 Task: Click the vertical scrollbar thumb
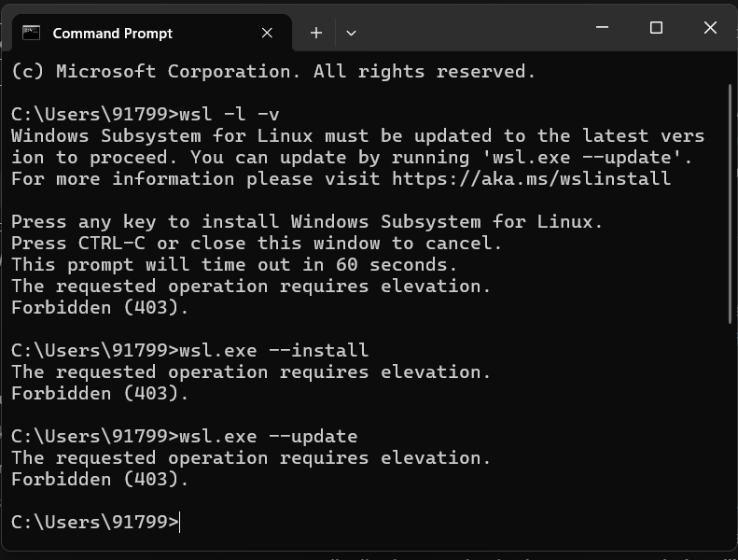(x=730, y=204)
